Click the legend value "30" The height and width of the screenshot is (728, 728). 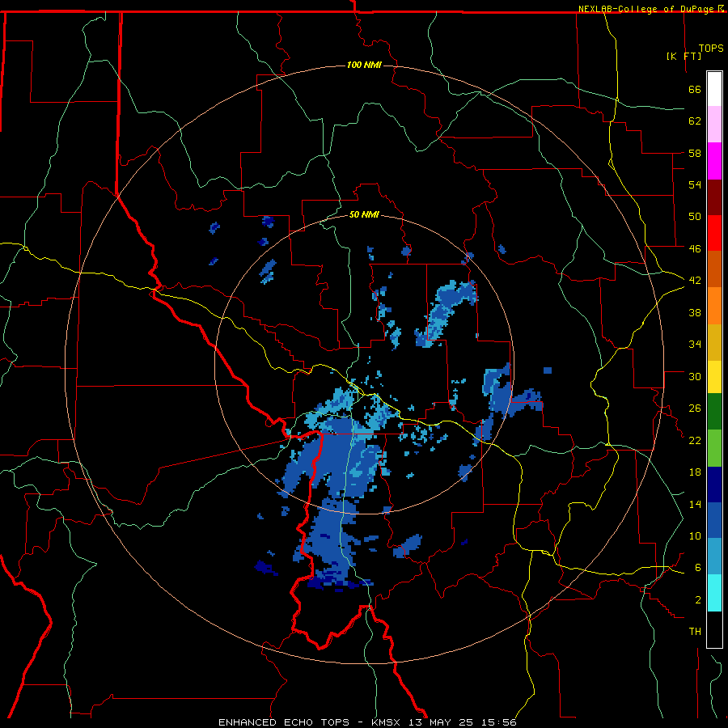(695, 376)
